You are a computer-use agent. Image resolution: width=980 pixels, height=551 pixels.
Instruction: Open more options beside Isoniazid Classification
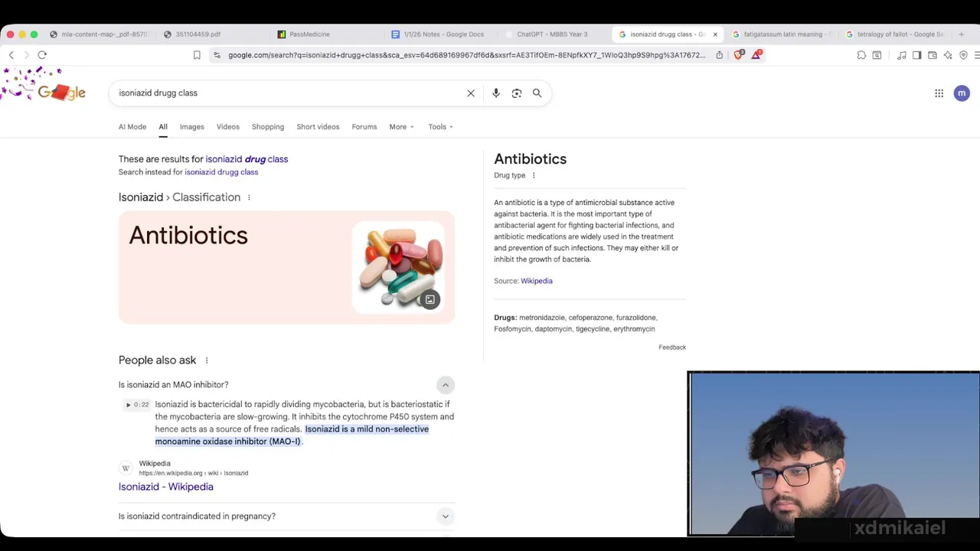(x=249, y=197)
